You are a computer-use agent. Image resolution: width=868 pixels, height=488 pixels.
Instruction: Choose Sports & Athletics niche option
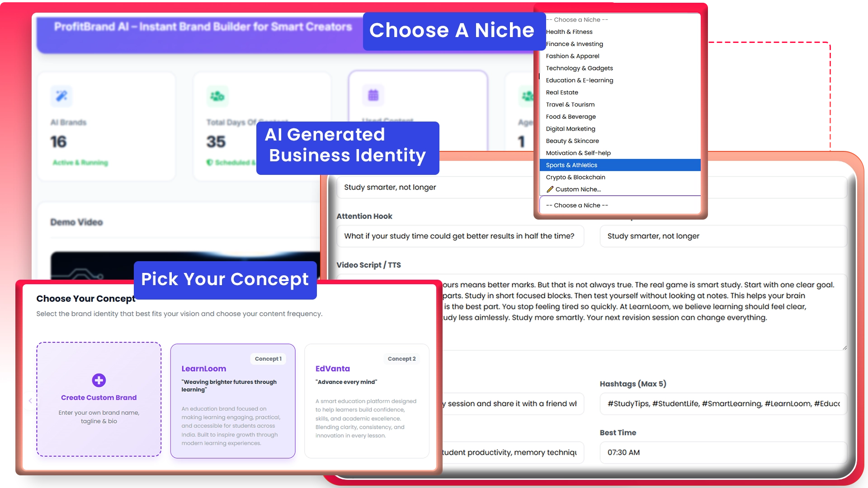pyautogui.click(x=571, y=165)
